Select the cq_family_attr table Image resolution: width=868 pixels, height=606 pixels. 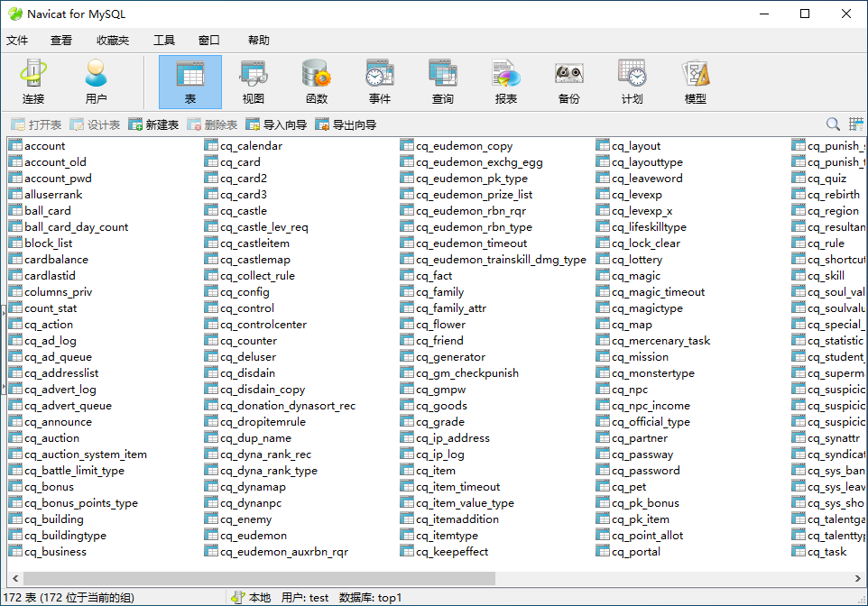point(451,308)
